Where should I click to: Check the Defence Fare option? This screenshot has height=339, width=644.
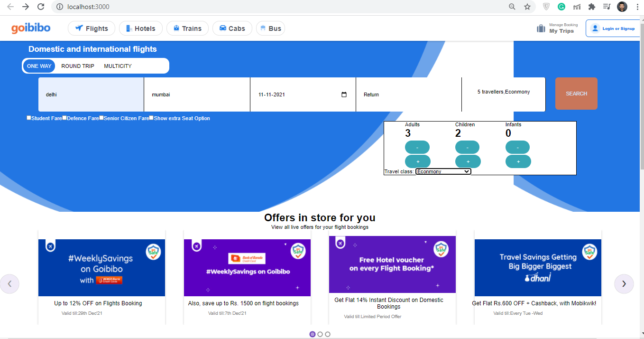[x=64, y=117]
